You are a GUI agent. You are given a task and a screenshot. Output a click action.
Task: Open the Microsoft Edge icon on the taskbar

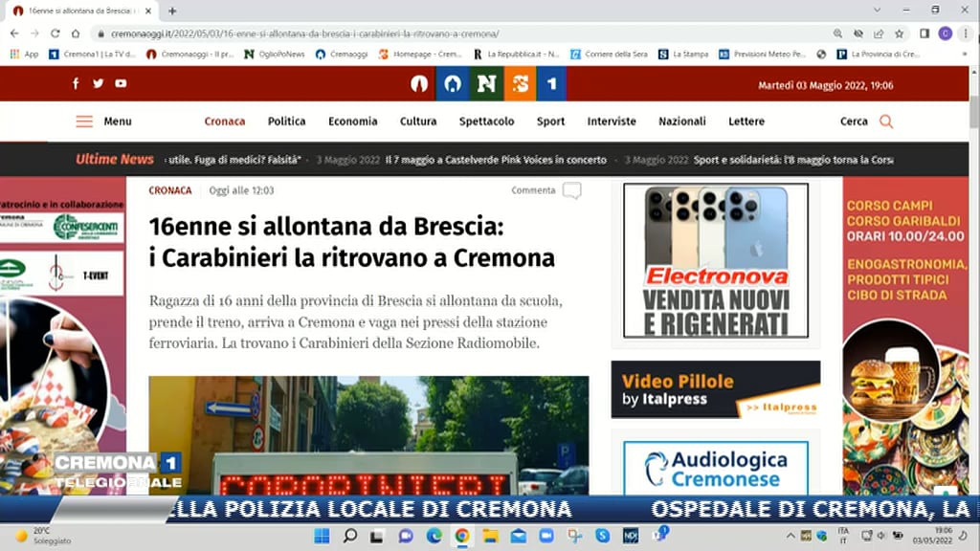coord(434,536)
